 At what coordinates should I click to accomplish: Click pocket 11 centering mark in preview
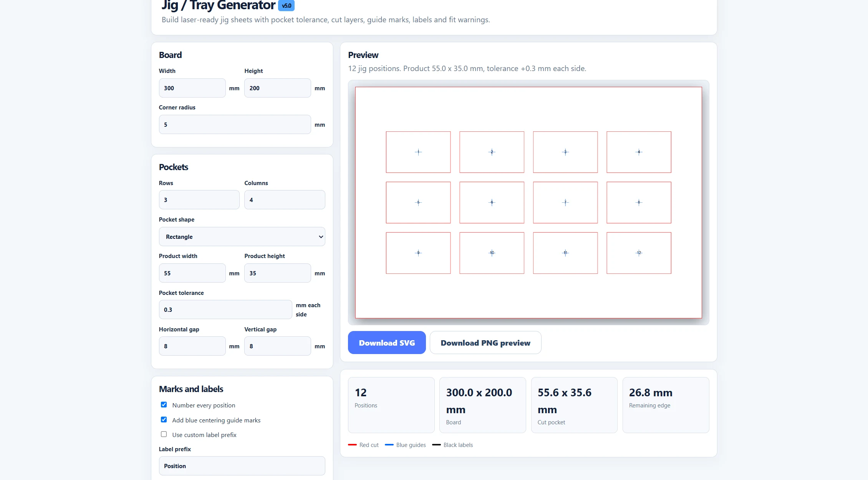(x=565, y=253)
